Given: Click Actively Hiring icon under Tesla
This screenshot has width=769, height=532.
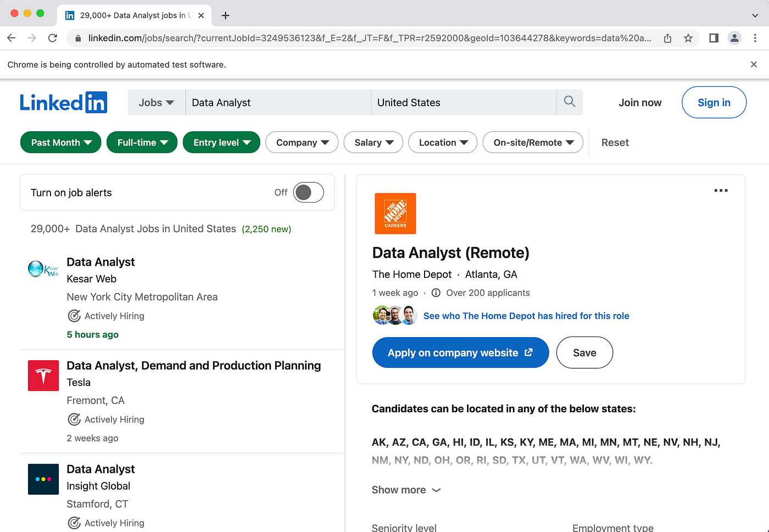Looking at the screenshot, I should click(x=74, y=419).
